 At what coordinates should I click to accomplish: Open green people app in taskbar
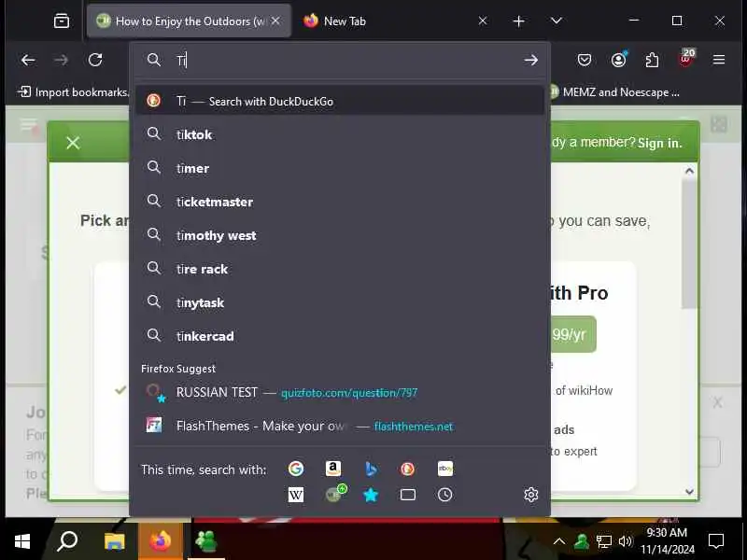205,541
